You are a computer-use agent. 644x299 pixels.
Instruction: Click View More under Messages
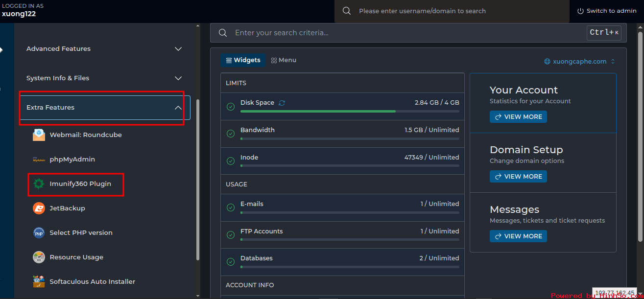click(x=518, y=236)
